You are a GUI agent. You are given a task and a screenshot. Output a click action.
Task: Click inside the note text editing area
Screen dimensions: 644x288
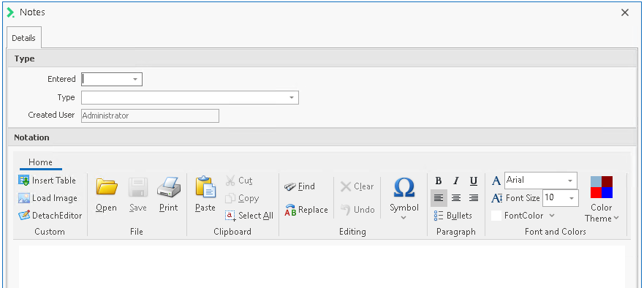322,266
